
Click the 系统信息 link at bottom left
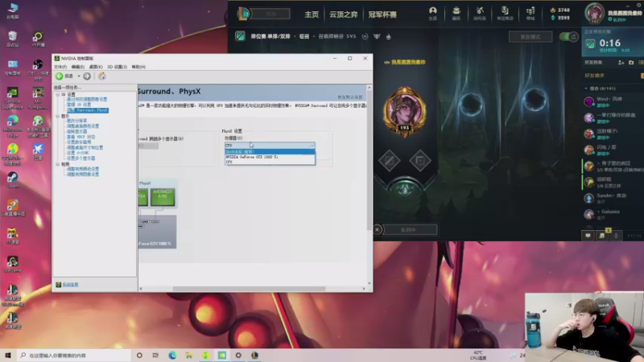pos(70,285)
